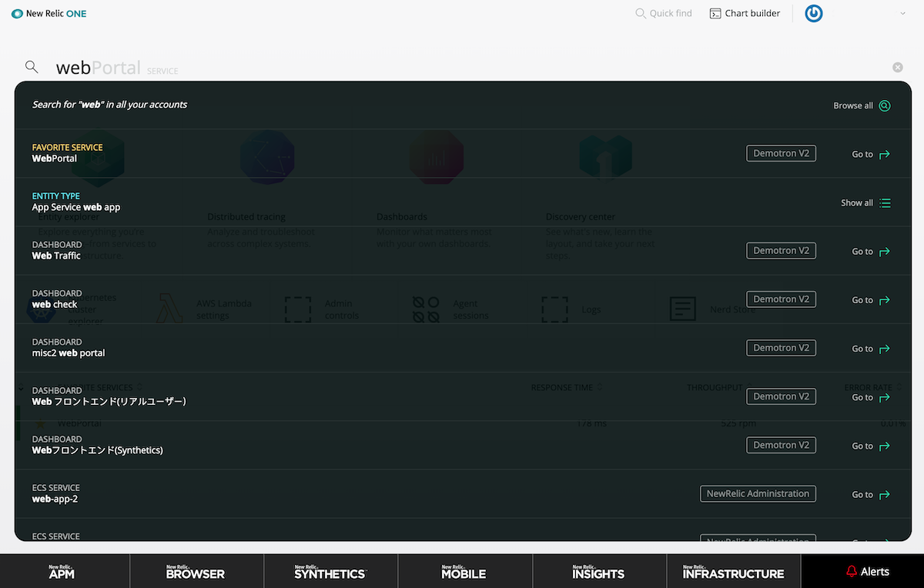Screen dimensions: 924x588
Task: Select the web-app-2 ECS service result
Action: tap(463, 493)
